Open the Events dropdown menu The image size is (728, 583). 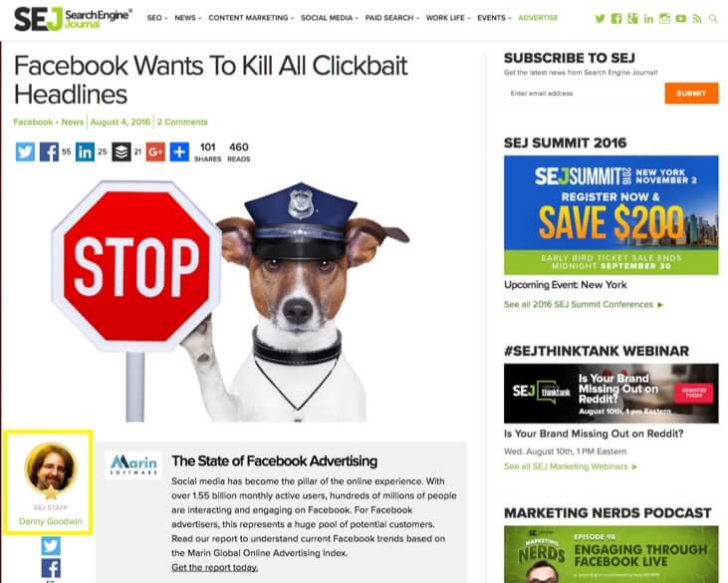coord(494,18)
